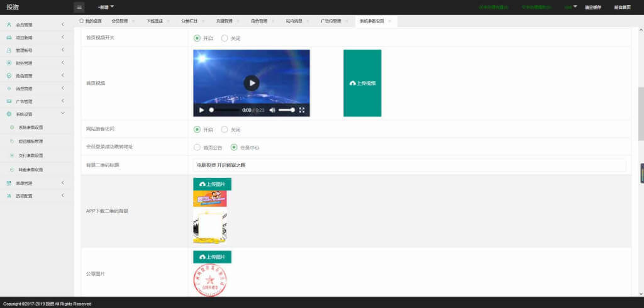Click the icon beside 转盘参数设置 submenu
The height and width of the screenshot is (308, 644).
(12, 169)
